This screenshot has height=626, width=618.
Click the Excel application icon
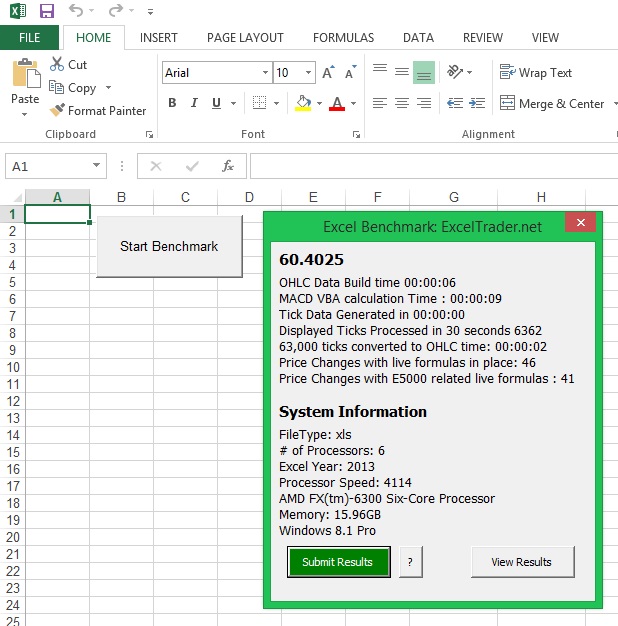(x=18, y=11)
